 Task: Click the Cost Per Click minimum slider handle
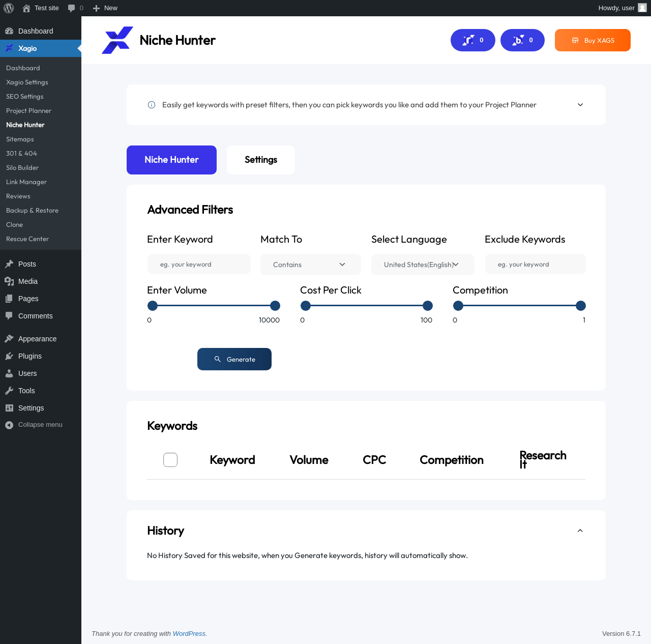[306, 306]
